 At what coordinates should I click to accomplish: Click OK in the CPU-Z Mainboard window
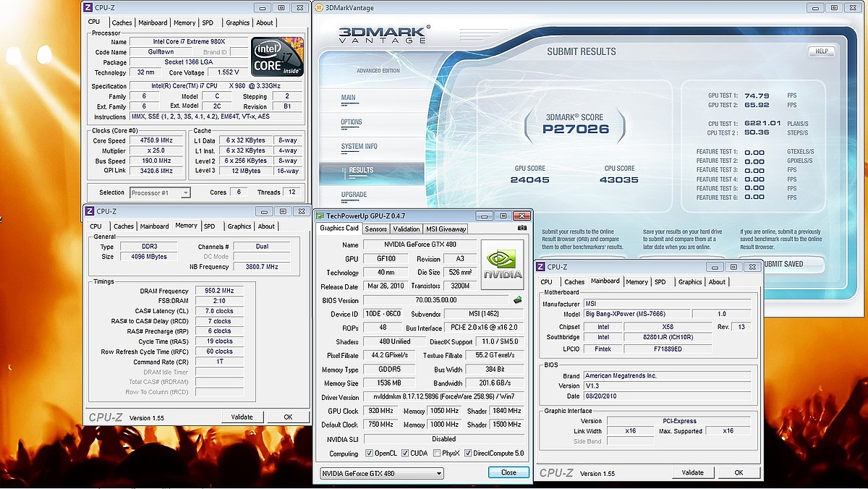(x=739, y=472)
